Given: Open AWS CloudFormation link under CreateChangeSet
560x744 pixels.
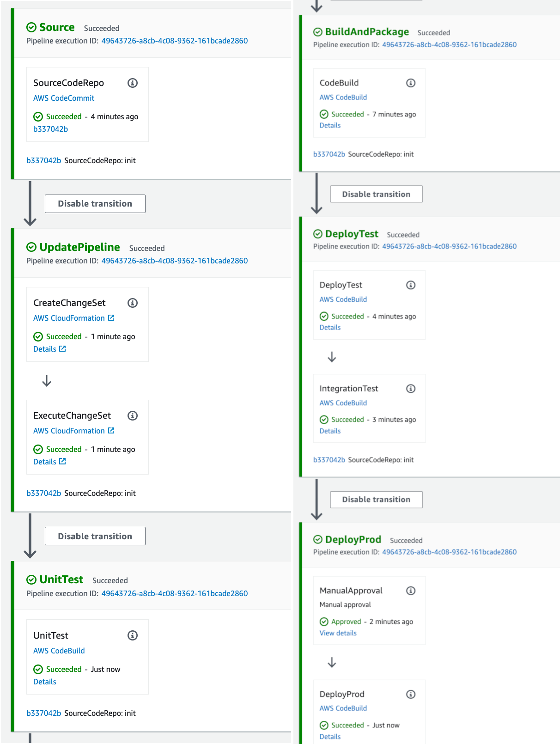Looking at the screenshot, I should coord(69,318).
